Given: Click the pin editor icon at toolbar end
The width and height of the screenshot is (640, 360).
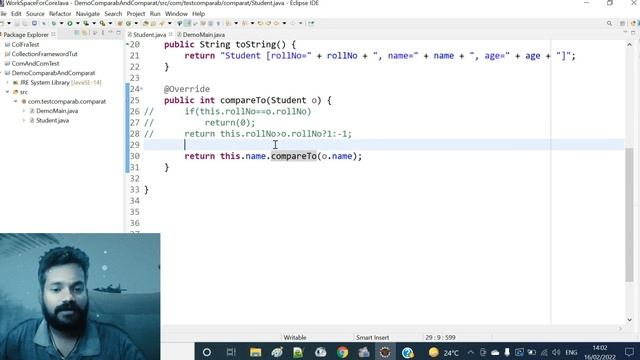Looking at the screenshot, I should 311,23.
